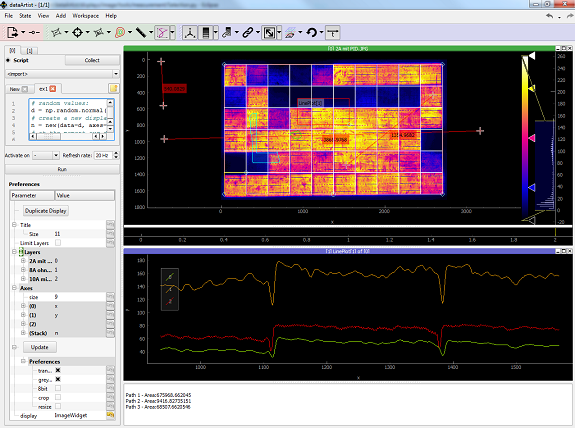Screen dimensions: 575x428
Task: Open the File menu
Action: [8, 16]
